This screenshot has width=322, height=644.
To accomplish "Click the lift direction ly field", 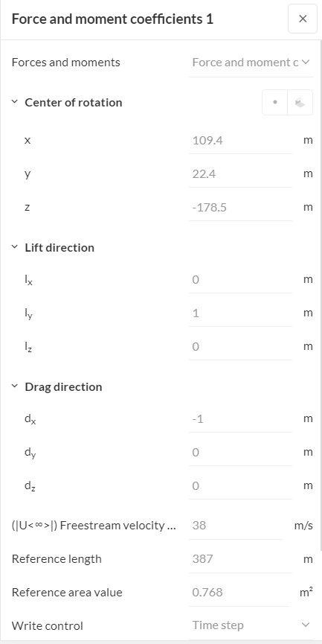I will [x=240, y=313].
